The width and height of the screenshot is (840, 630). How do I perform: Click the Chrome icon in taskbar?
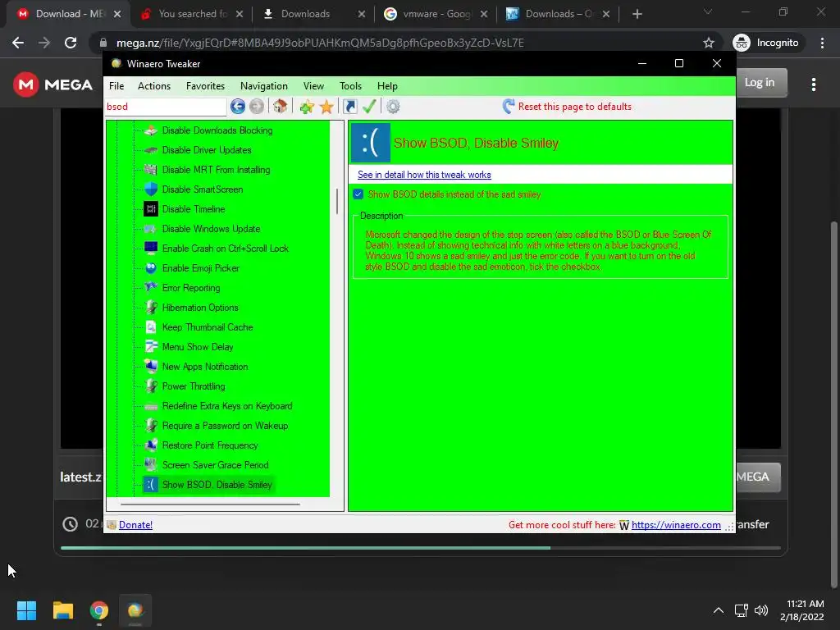pyautogui.click(x=99, y=610)
